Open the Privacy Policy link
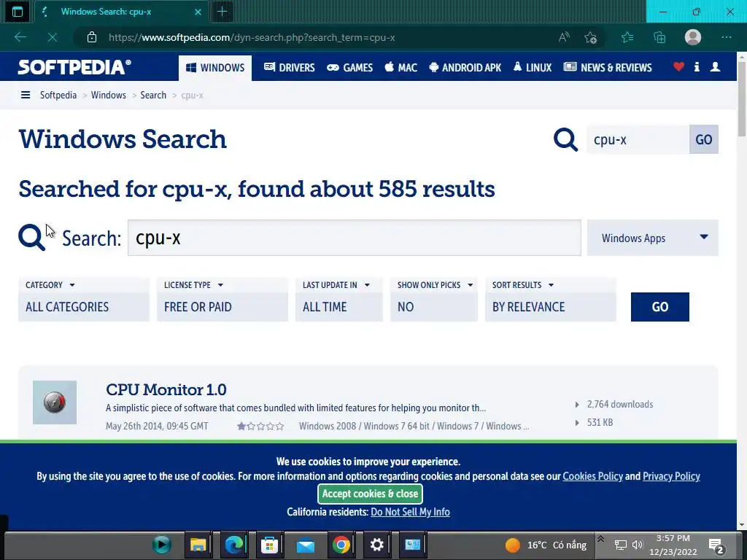 [671, 476]
